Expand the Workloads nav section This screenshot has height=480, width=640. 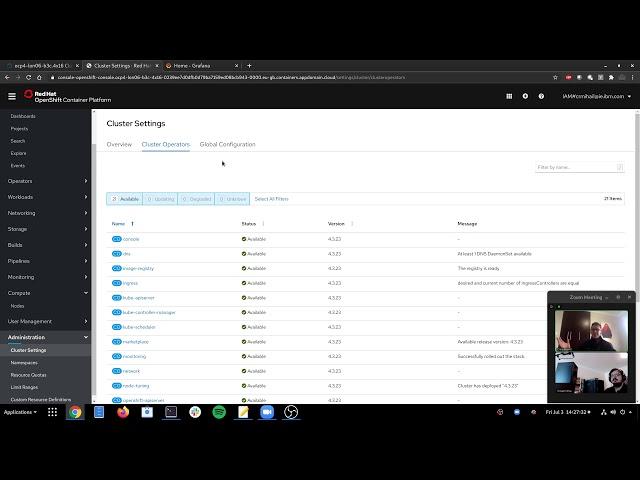coord(46,197)
